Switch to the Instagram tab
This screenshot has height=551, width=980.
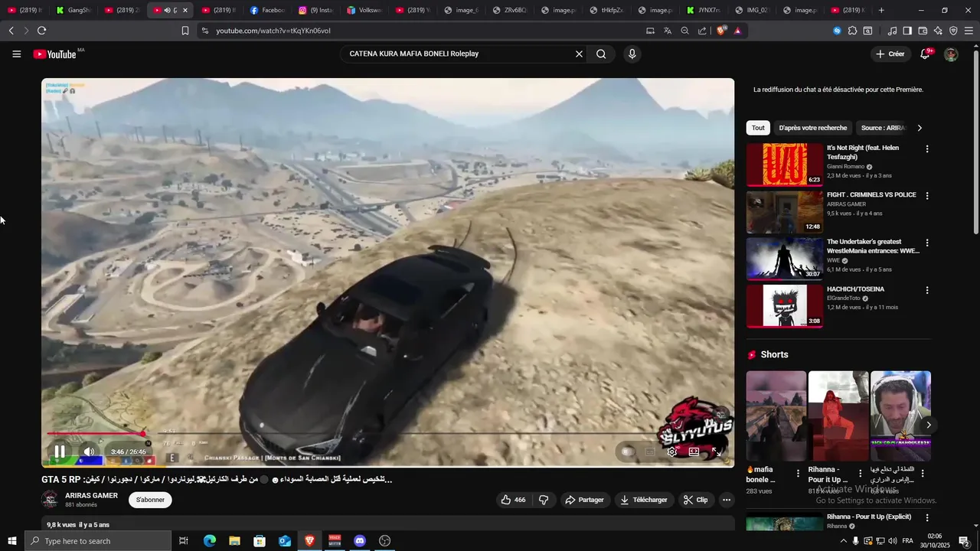[x=316, y=10]
